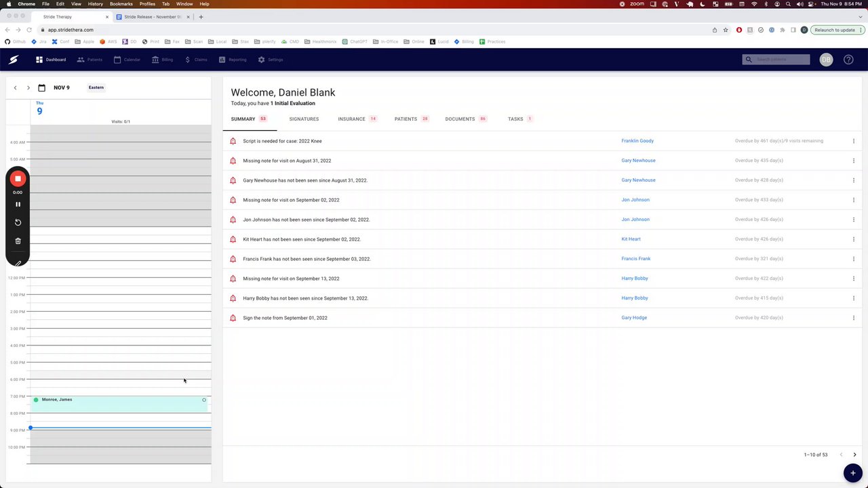Image resolution: width=868 pixels, height=488 pixels.
Task: Click the bell icon beside Francis Frank not seen alert
Action: click(x=233, y=259)
